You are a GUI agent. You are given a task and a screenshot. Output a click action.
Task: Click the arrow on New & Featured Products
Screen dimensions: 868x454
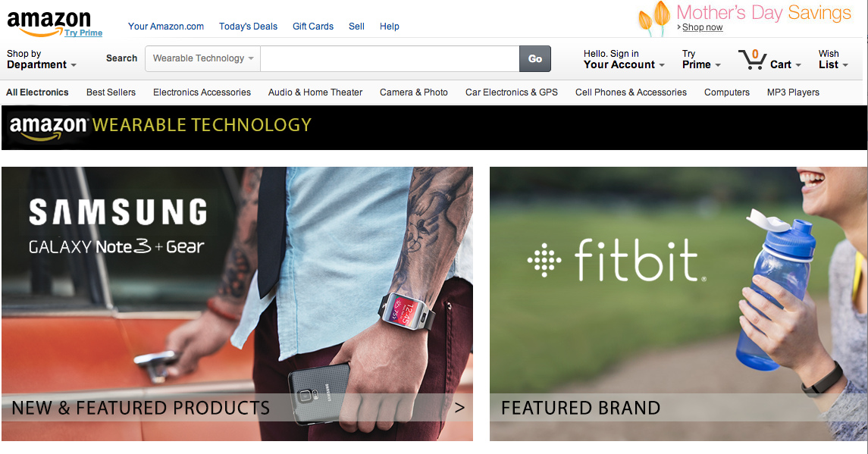click(x=459, y=408)
